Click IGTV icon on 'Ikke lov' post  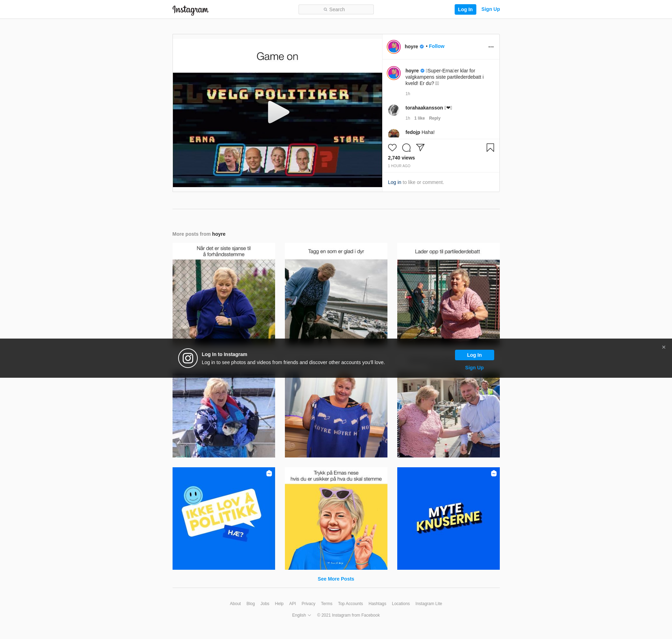(269, 473)
